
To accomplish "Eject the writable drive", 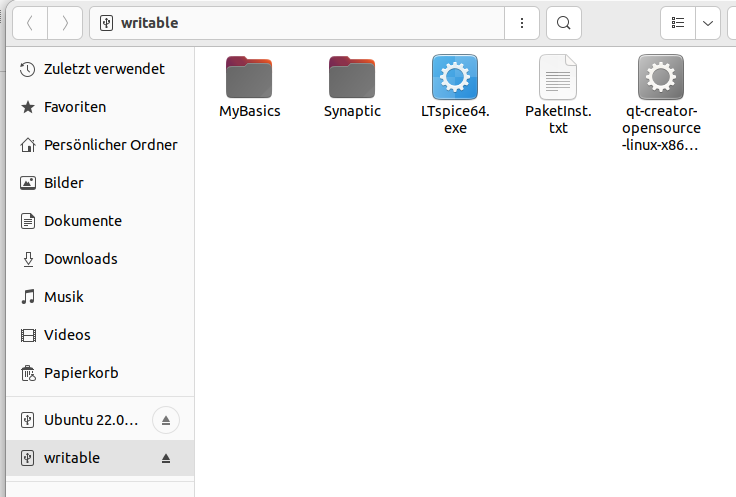I will [x=166, y=458].
